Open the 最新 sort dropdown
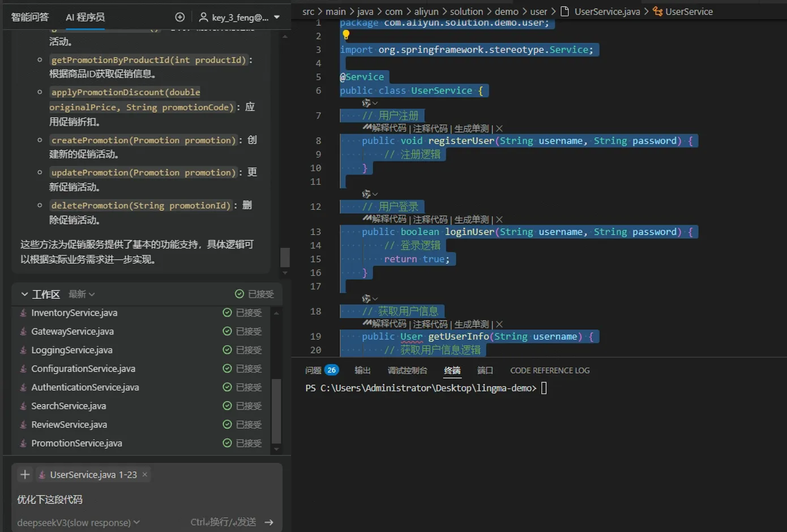Image resolution: width=787 pixels, height=532 pixels. [82, 294]
